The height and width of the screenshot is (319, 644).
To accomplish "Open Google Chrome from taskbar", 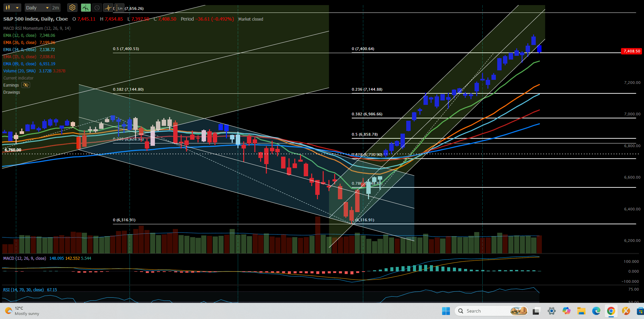I will (611, 311).
